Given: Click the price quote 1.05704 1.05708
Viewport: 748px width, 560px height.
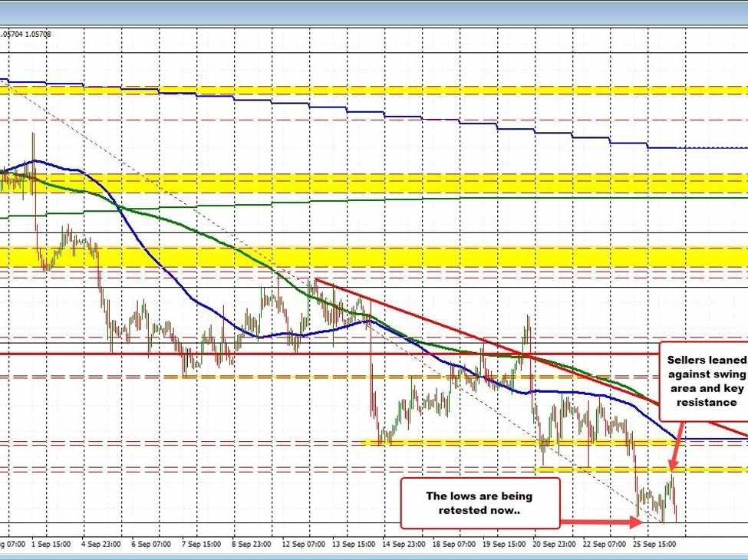Looking at the screenshot, I should pos(26,34).
